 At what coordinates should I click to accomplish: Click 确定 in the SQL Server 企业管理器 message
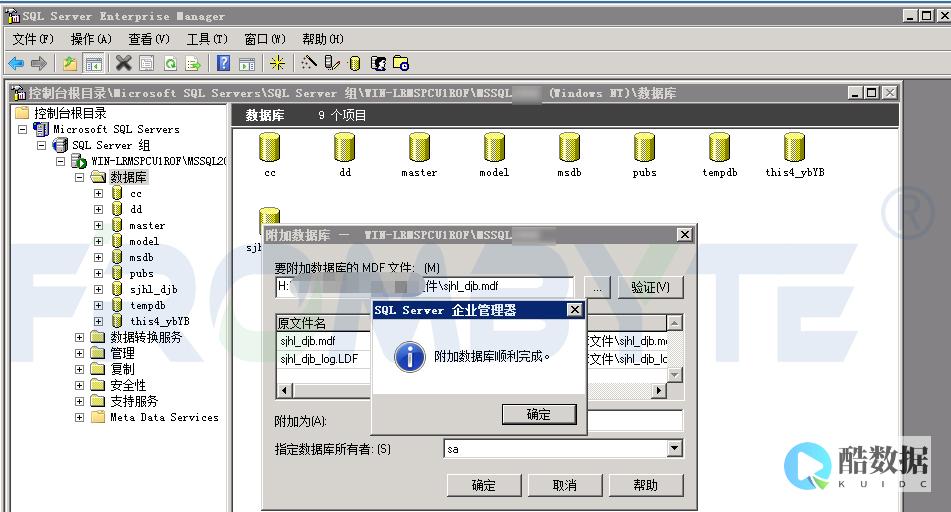pyautogui.click(x=539, y=414)
